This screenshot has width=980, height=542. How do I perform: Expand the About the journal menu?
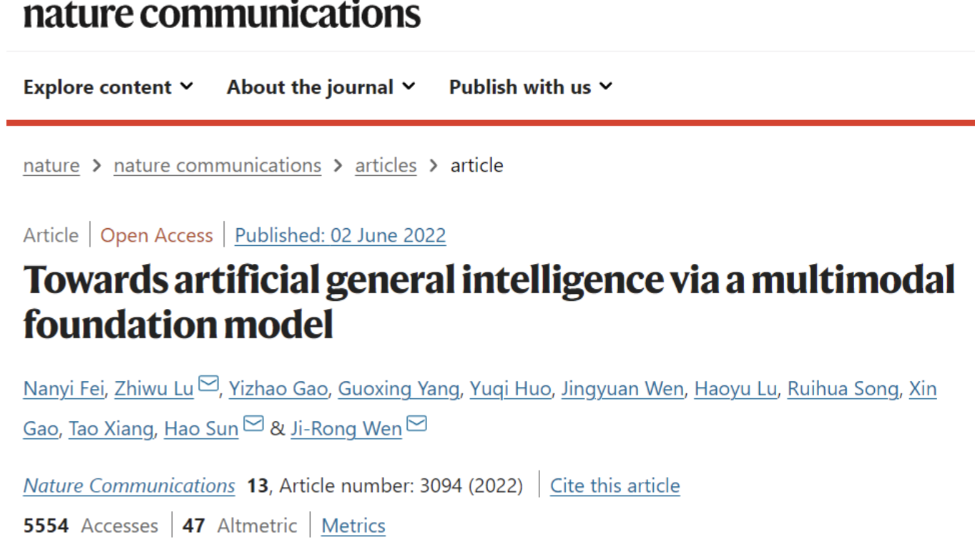point(321,87)
